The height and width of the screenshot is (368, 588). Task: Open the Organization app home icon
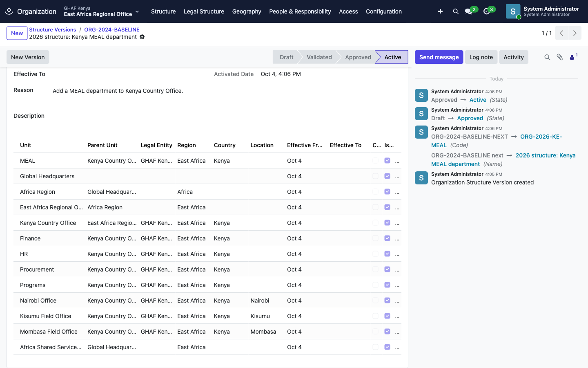coord(9,11)
